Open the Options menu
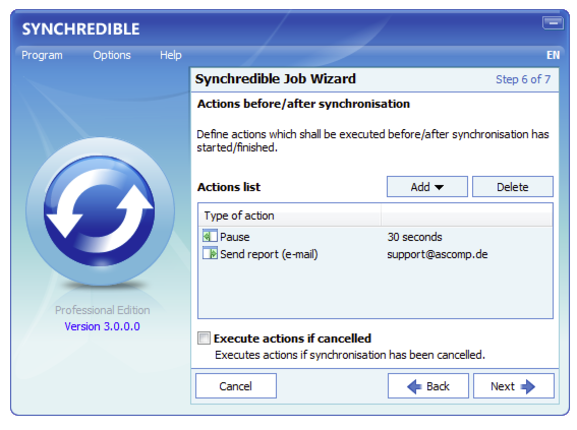The width and height of the screenshot is (577, 430). coord(112,55)
